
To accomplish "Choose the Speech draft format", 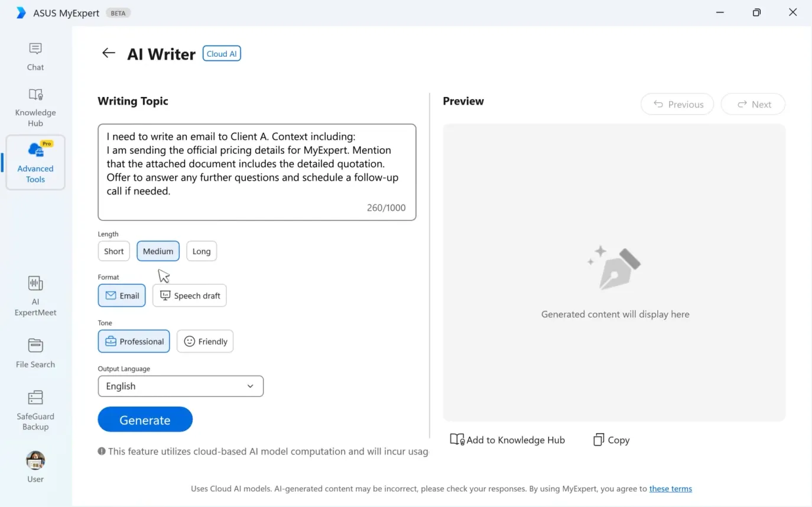I will tap(190, 295).
